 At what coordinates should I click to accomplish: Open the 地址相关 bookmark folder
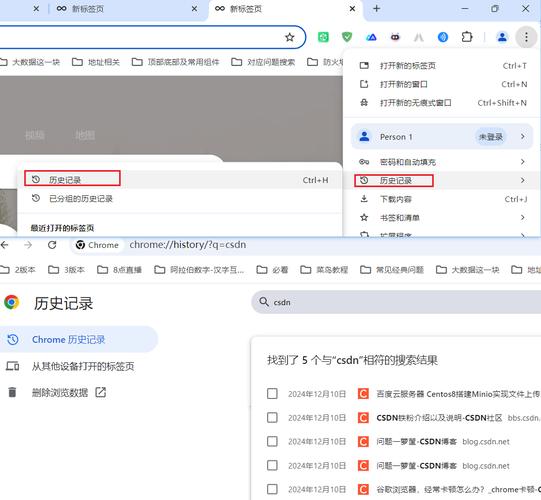(96, 62)
